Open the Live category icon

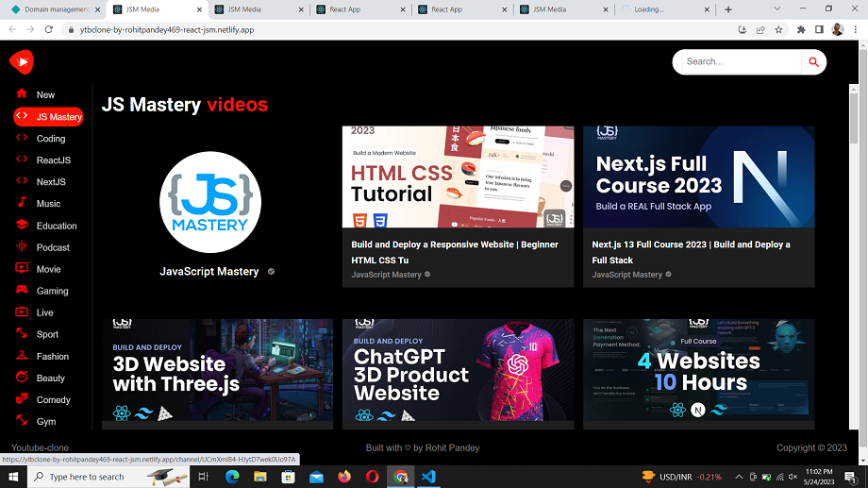click(x=22, y=312)
